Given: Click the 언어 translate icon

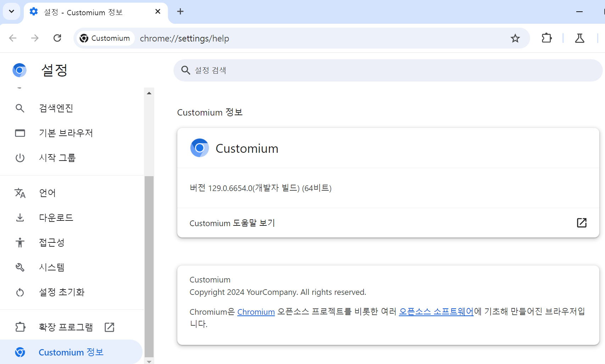Looking at the screenshot, I should pos(20,193).
